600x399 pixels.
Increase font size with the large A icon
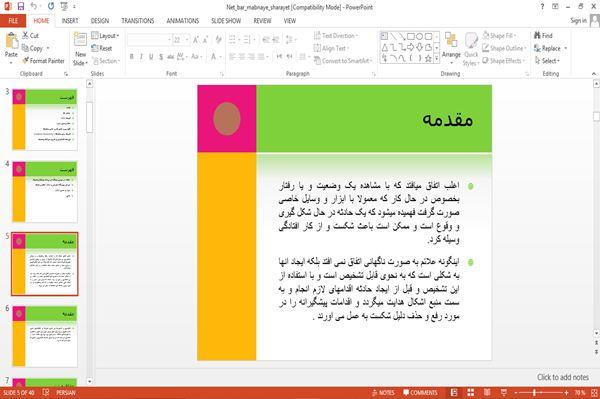(x=196, y=40)
